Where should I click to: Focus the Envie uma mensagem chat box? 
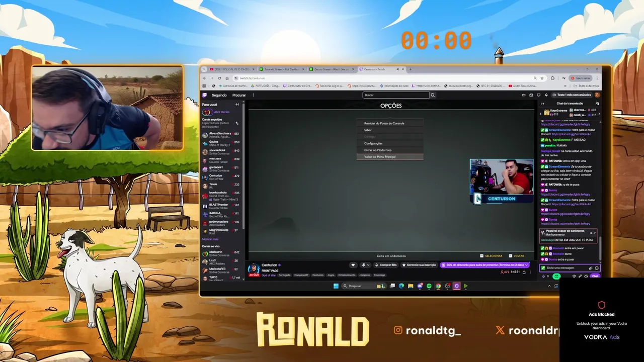tap(570, 268)
